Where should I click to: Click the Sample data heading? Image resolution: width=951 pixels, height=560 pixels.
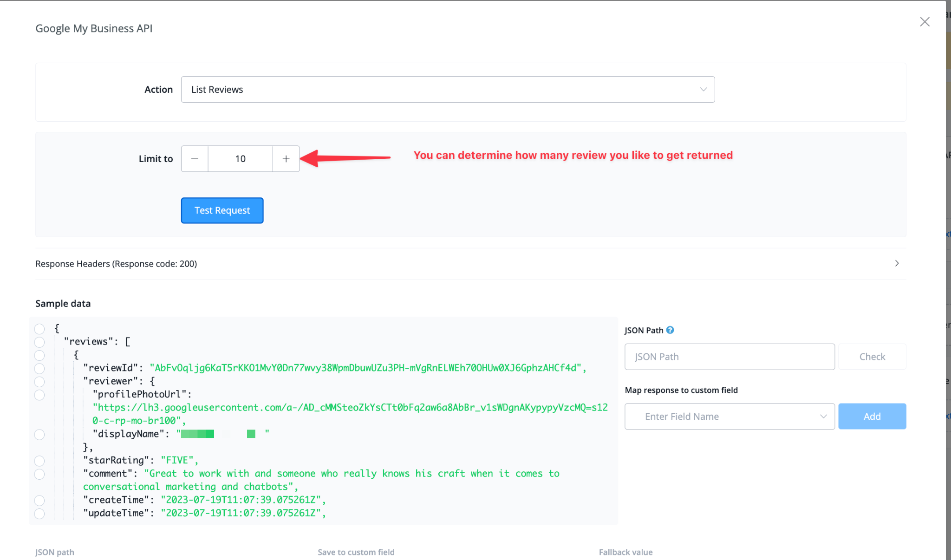[x=63, y=304]
